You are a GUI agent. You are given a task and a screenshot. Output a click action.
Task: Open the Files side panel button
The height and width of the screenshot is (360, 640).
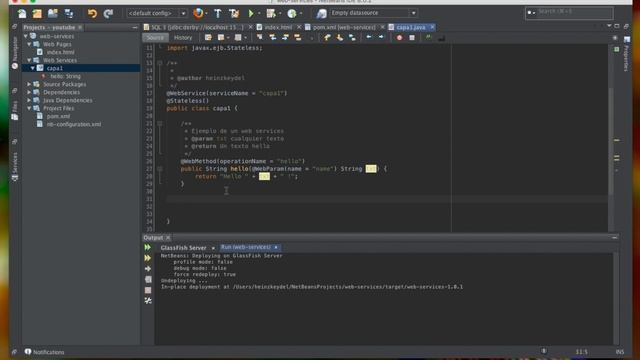click(15, 110)
